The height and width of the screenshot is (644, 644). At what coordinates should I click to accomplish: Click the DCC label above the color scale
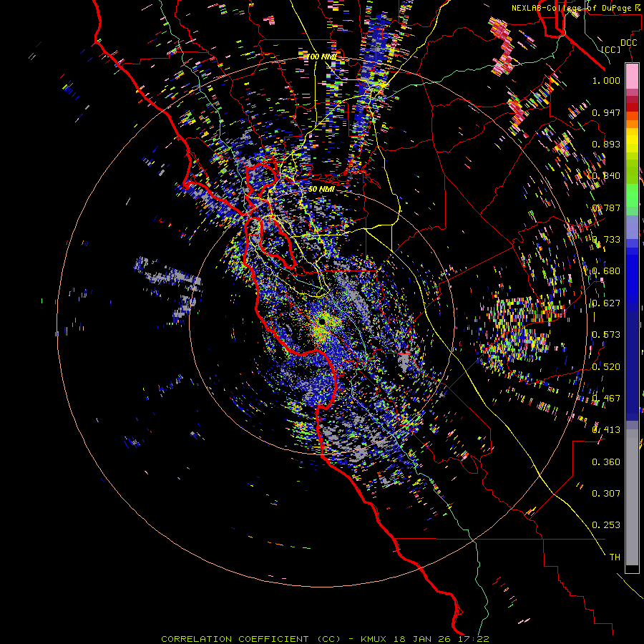pos(629,43)
